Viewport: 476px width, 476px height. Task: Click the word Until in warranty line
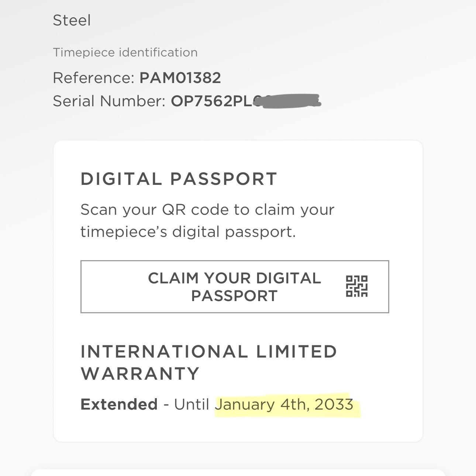192,404
